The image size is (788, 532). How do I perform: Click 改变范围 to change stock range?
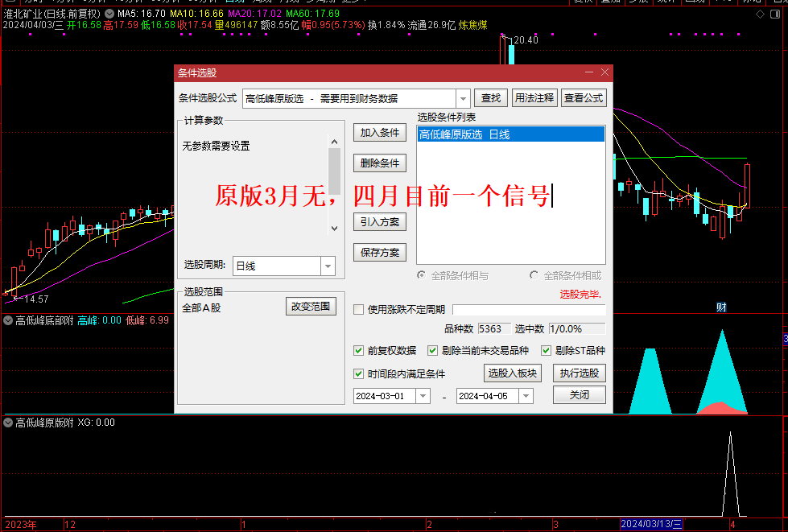point(311,307)
